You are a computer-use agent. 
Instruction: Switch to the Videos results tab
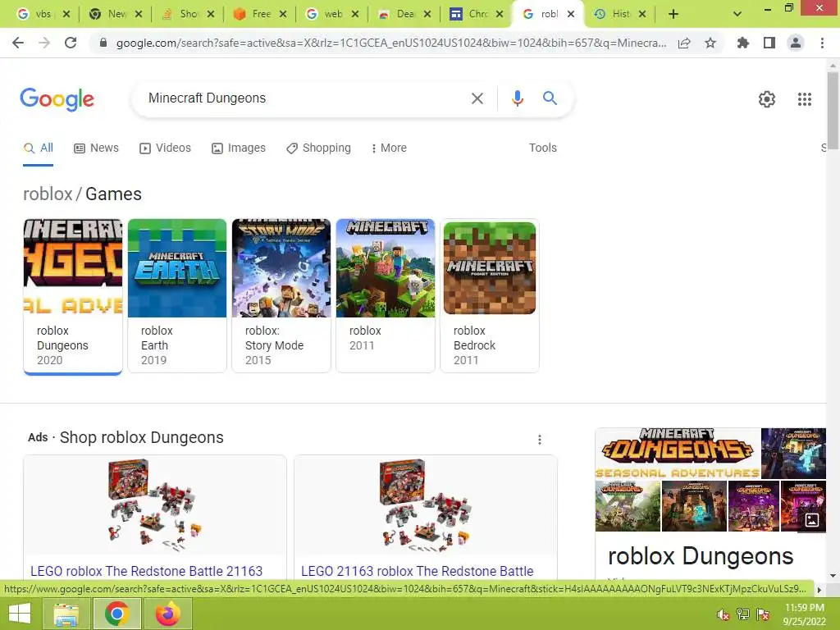[x=165, y=148]
